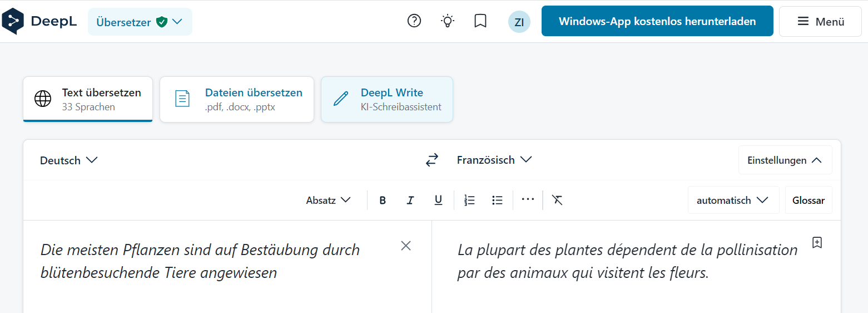This screenshot has height=313, width=868.
Task: Open more formatting options ellipsis
Action: pyautogui.click(x=528, y=199)
